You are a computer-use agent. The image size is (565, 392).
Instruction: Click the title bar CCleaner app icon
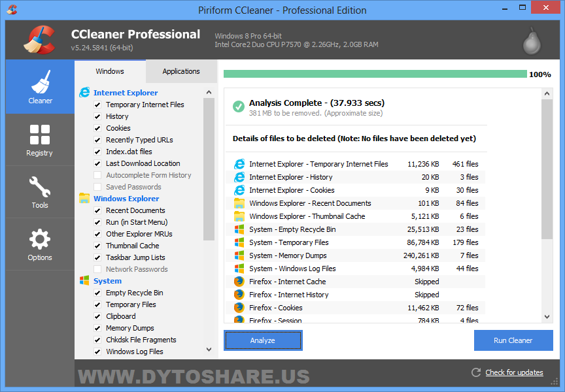(12, 10)
